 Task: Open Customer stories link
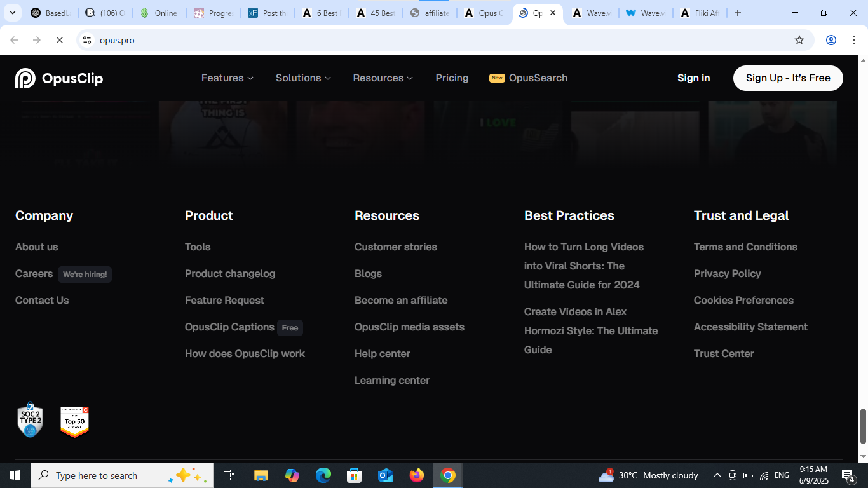(x=396, y=247)
